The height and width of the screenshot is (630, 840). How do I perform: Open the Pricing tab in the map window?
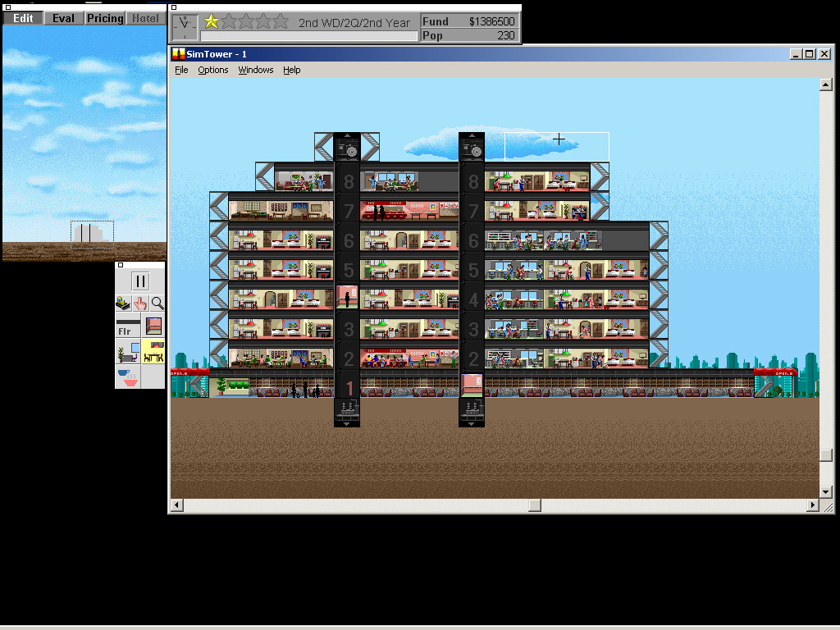pyautogui.click(x=105, y=18)
